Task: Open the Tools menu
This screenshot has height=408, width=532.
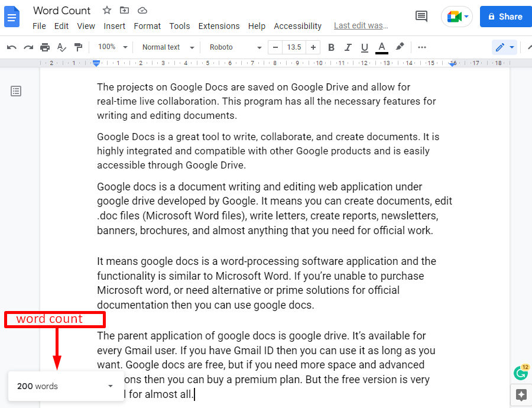Action: pos(180,26)
